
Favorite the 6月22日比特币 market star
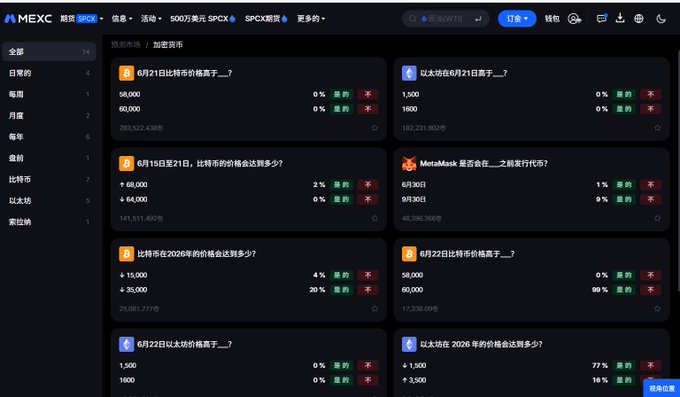pos(657,308)
